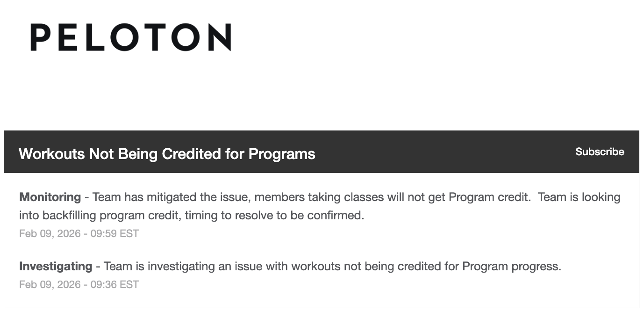644x318 pixels.
Task: Click the bold Monitoring status label
Action: [x=50, y=197]
